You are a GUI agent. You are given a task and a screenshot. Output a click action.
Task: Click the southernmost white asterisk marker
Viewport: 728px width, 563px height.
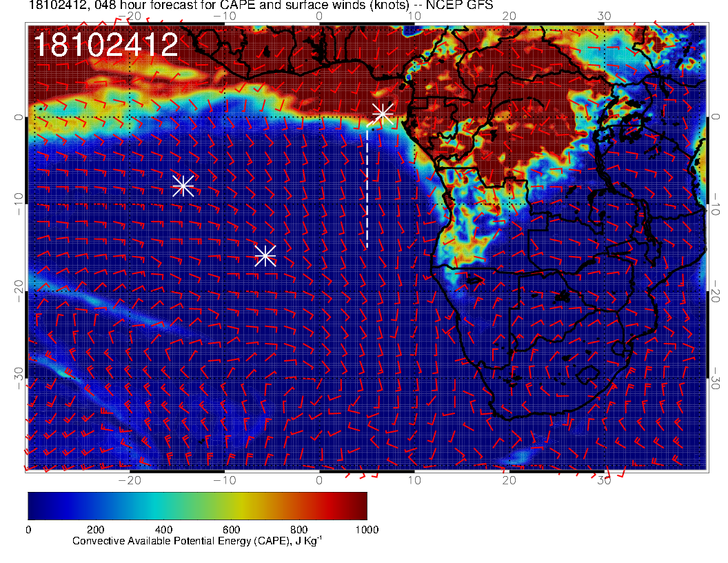click(265, 256)
